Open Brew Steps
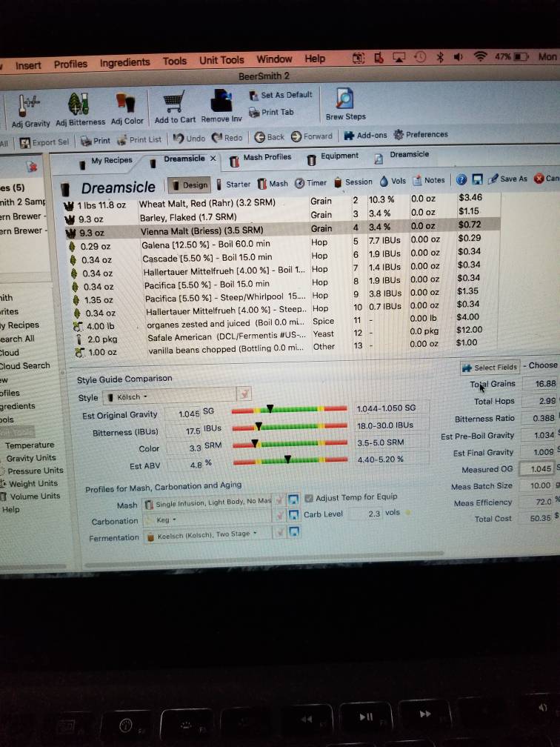 [345, 104]
